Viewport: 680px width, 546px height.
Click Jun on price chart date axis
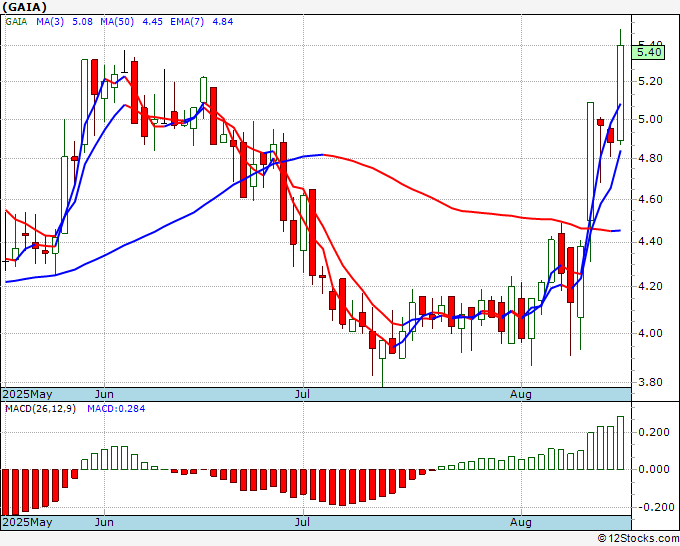pyautogui.click(x=104, y=394)
